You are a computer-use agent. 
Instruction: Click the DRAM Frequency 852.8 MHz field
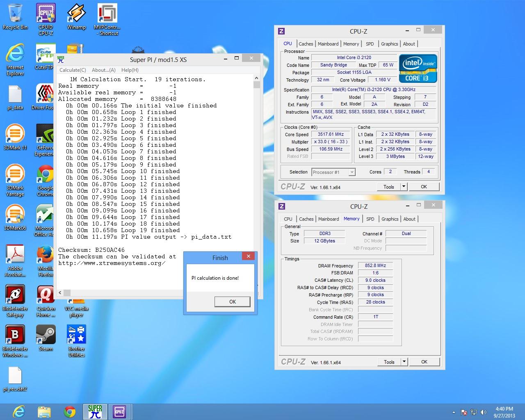point(375,265)
